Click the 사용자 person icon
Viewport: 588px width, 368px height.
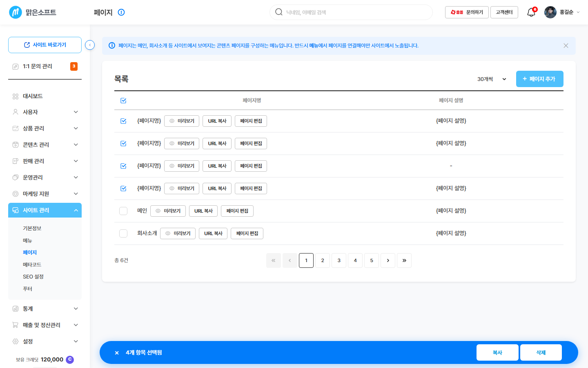16,112
